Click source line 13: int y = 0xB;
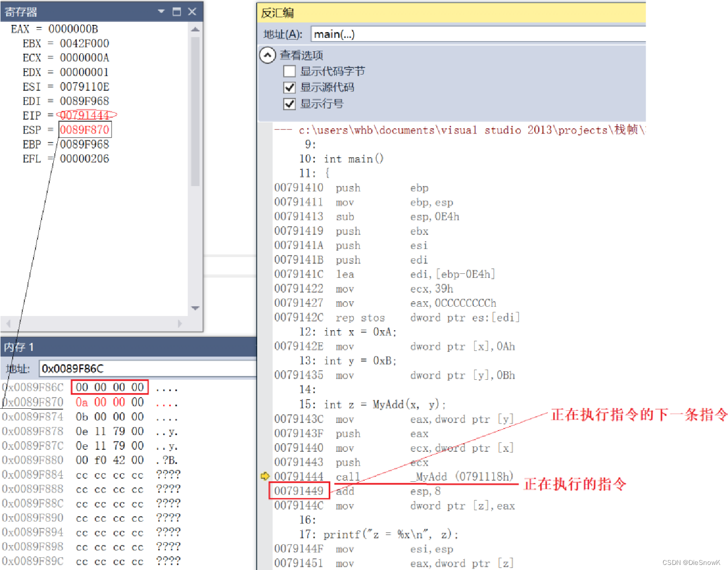Image resolution: width=728 pixels, height=570 pixels. point(348,361)
